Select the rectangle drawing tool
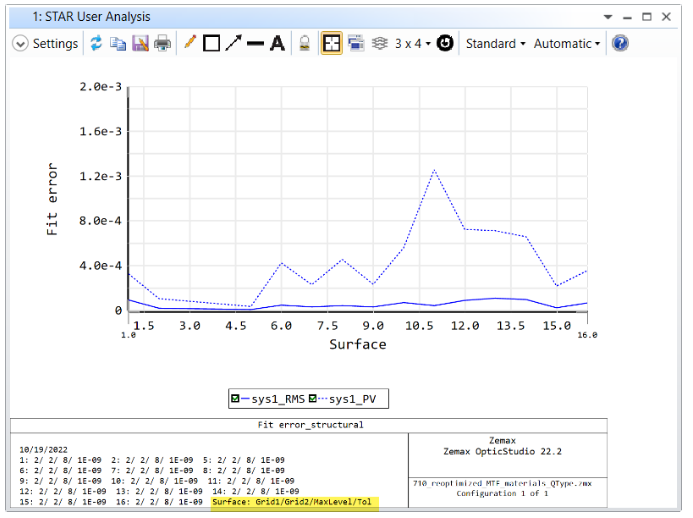The image size is (693, 518). 211,44
